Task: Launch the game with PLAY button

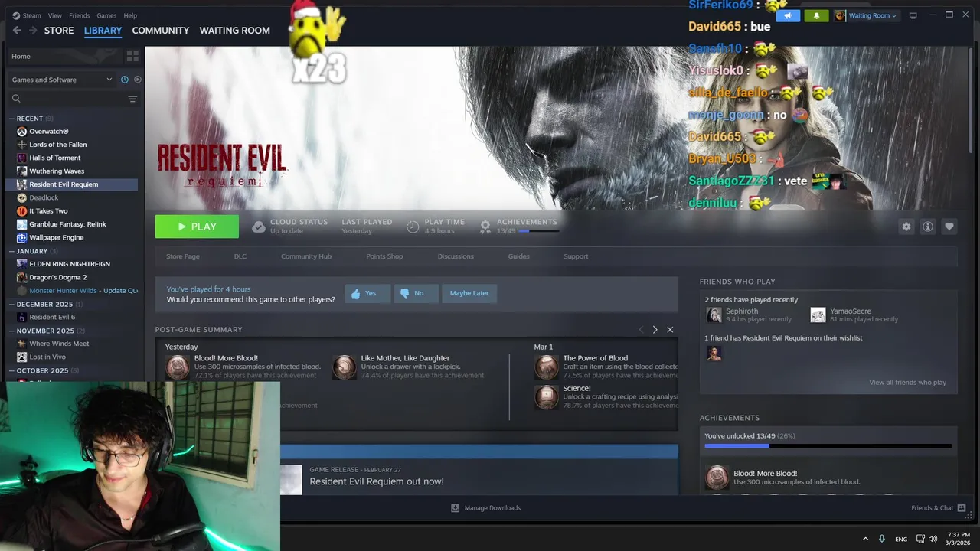Action: [x=197, y=227]
